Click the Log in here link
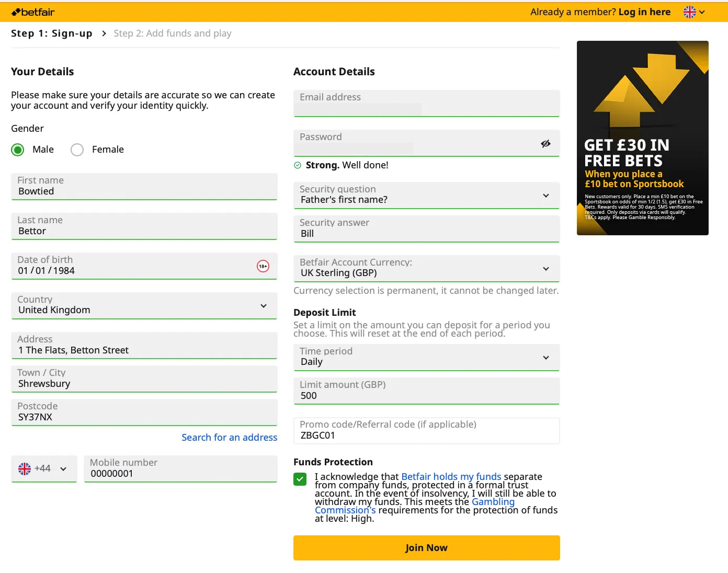The width and height of the screenshot is (728, 573). click(644, 12)
